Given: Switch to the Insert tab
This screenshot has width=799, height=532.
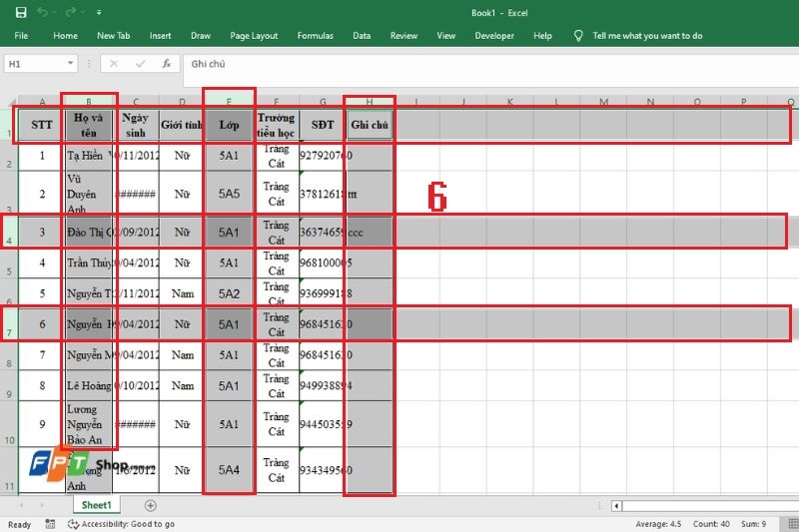Looking at the screenshot, I should click(160, 36).
